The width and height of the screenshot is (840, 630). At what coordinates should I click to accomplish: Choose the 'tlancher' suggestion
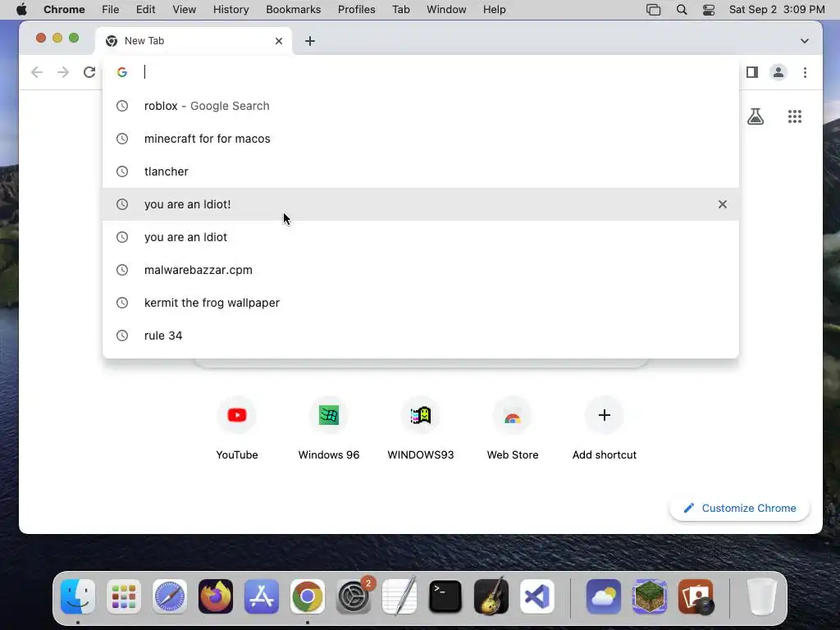click(x=421, y=171)
